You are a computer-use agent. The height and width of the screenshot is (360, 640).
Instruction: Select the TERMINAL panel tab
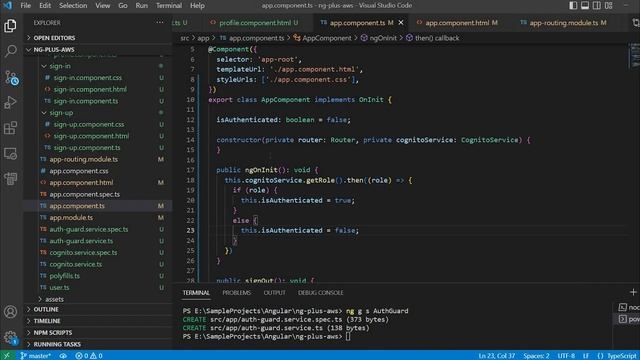[x=196, y=293]
